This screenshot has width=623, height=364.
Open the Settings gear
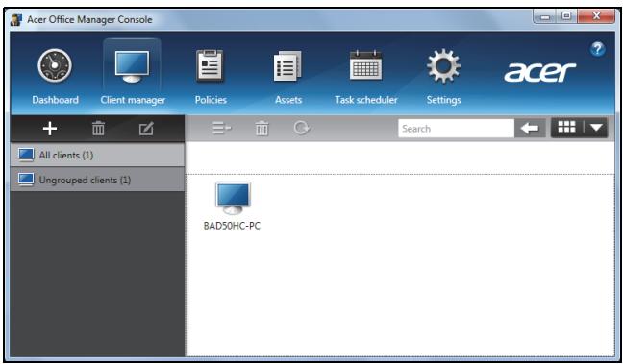pyautogui.click(x=443, y=77)
